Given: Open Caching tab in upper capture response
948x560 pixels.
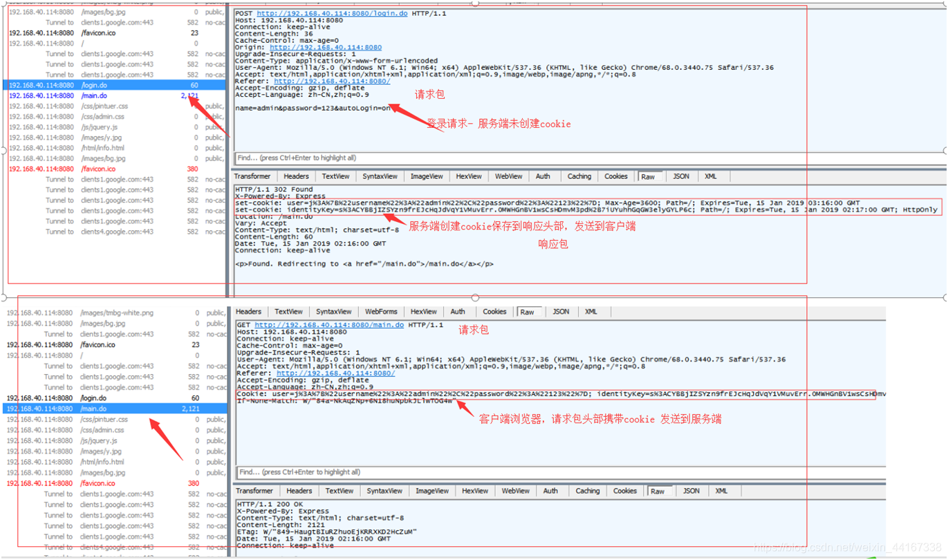Looking at the screenshot, I should pos(579,176).
